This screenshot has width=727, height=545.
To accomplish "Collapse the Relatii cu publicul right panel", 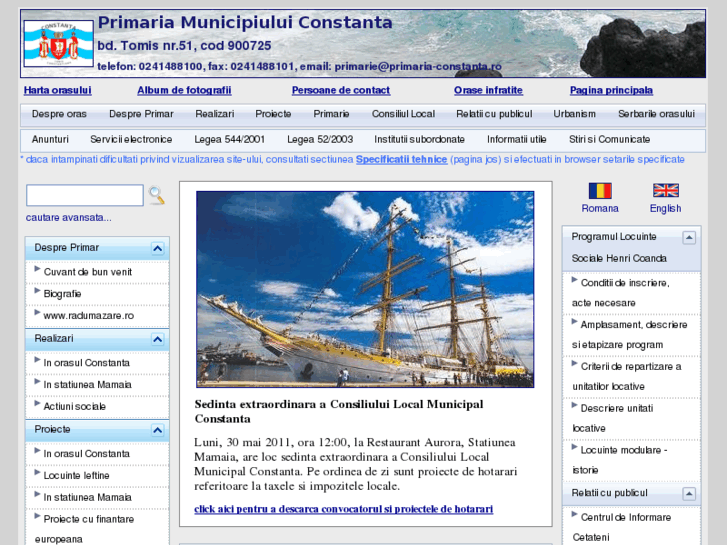I will pyautogui.click(x=689, y=494).
